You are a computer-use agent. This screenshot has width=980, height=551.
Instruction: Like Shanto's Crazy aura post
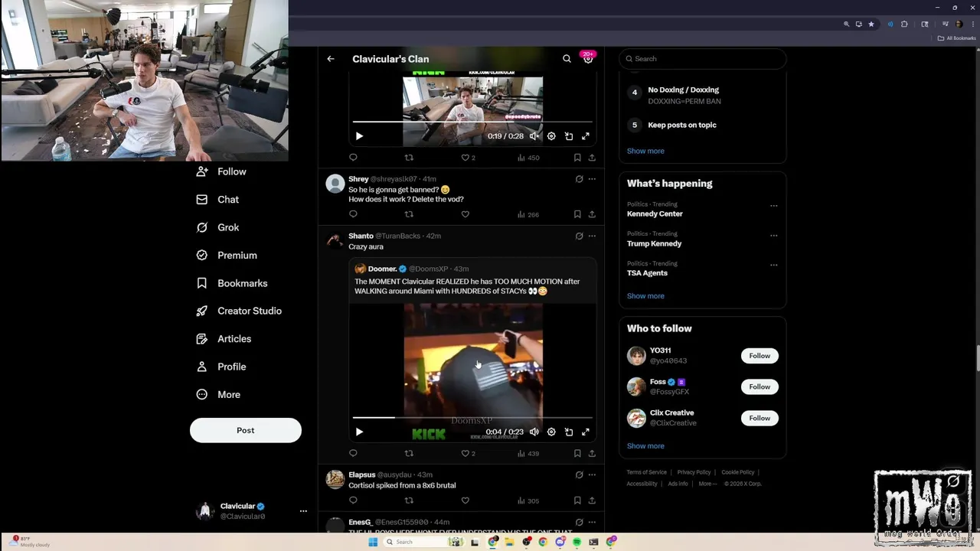pyautogui.click(x=468, y=453)
